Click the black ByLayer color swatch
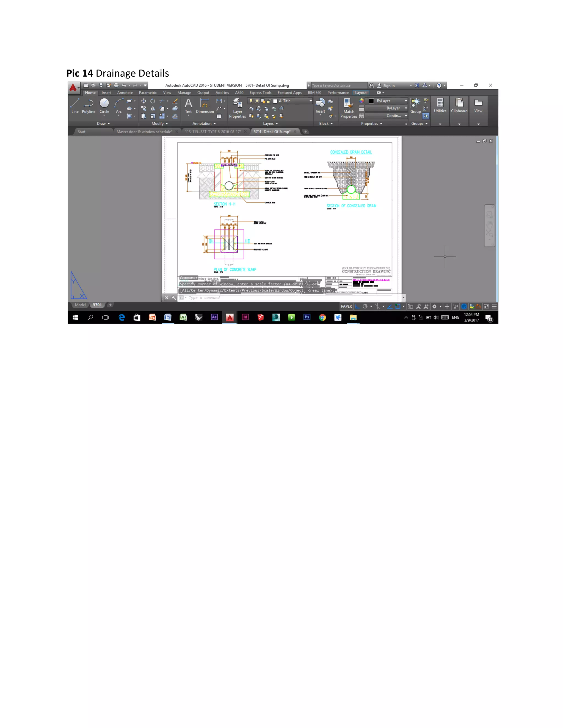563x728 pixels. click(x=371, y=101)
